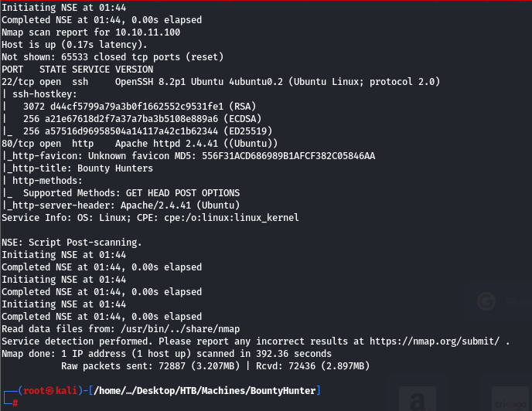The image size is (532, 411).
Task: Click the 80/tcp port entry
Action: click(x=17, y=144)
